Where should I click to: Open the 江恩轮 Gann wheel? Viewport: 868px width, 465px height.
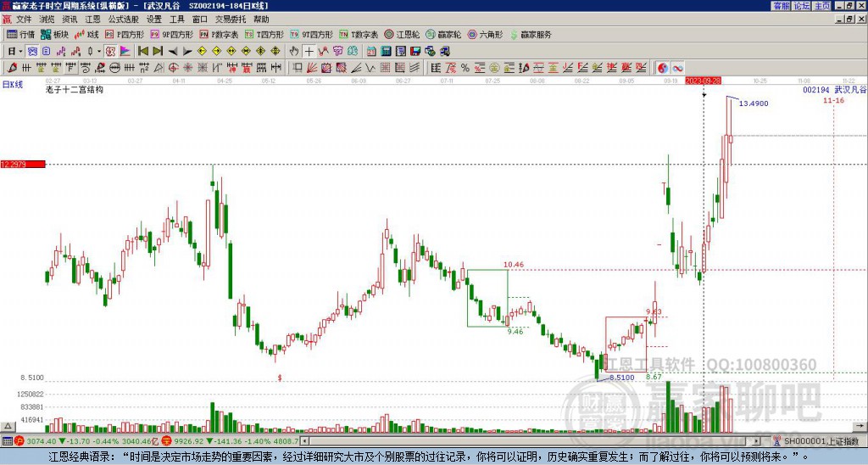point(402,34)
